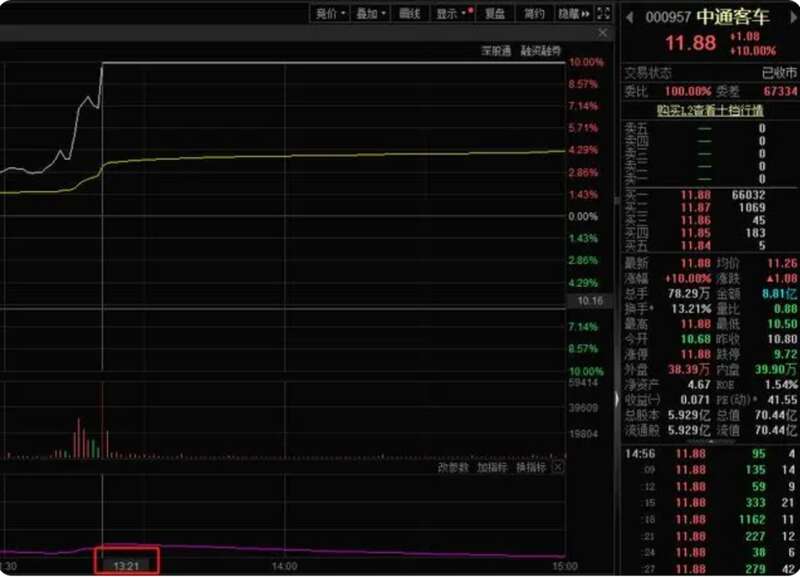Click the stock code 000957

pos(668,17)
